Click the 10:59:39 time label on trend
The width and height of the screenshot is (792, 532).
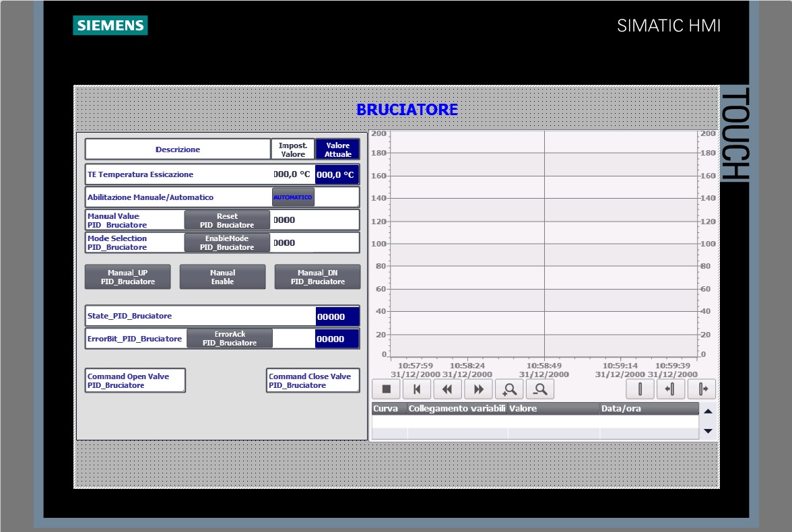coord(672,365)
